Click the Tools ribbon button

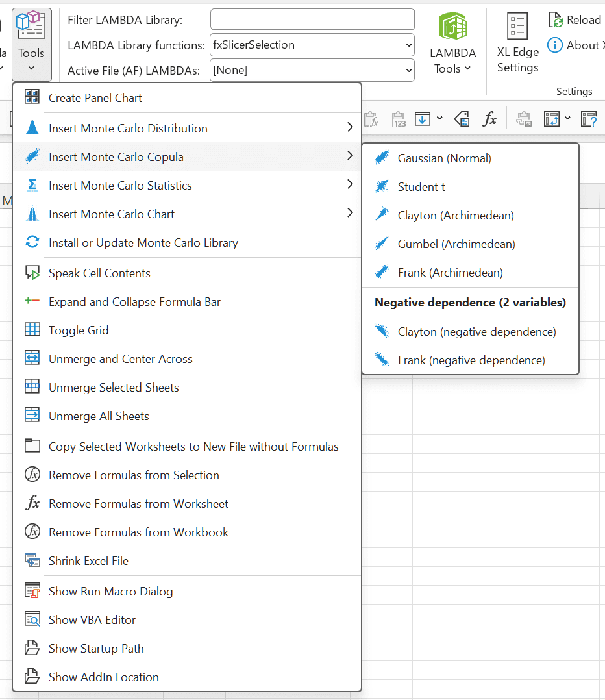tap(32, 44)
